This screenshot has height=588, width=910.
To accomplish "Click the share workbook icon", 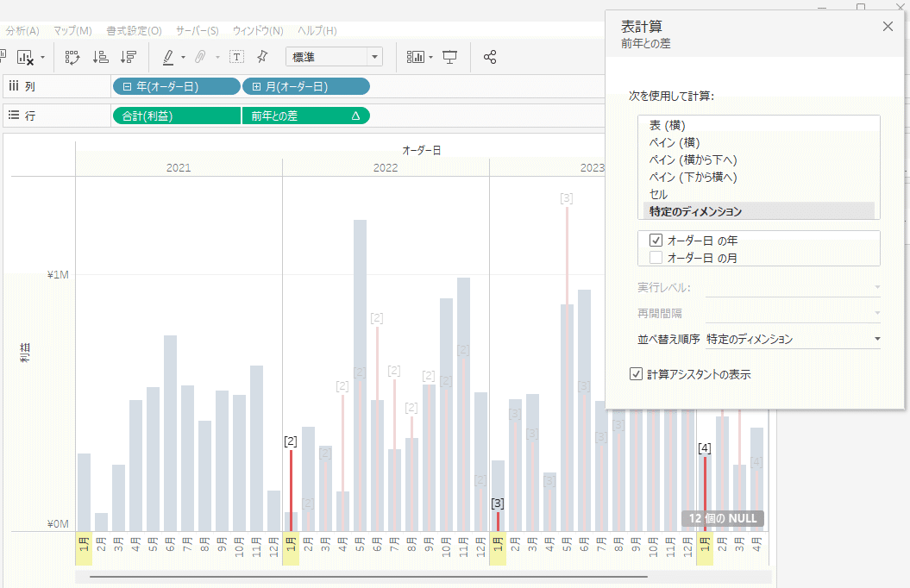I will coord(490,57).
